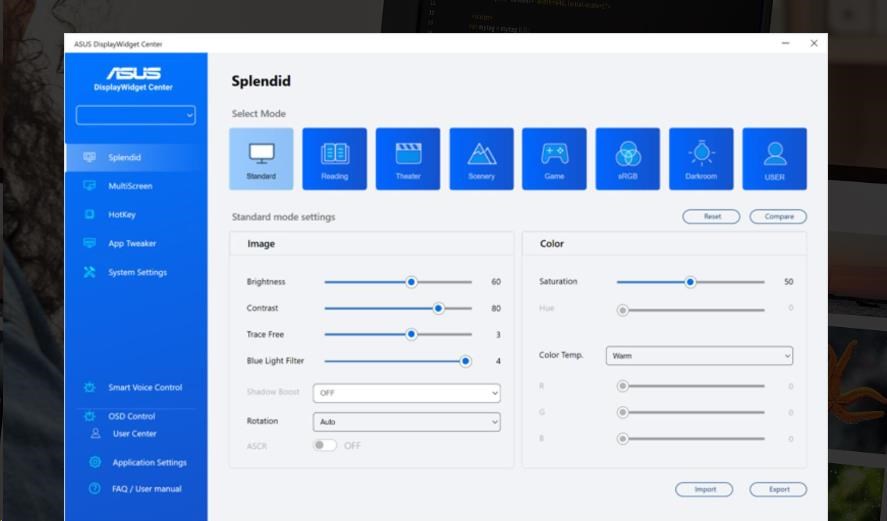The image size is (887, 521).
Task: Select the Standard mode icon
Action: click(x=261, y=158)
